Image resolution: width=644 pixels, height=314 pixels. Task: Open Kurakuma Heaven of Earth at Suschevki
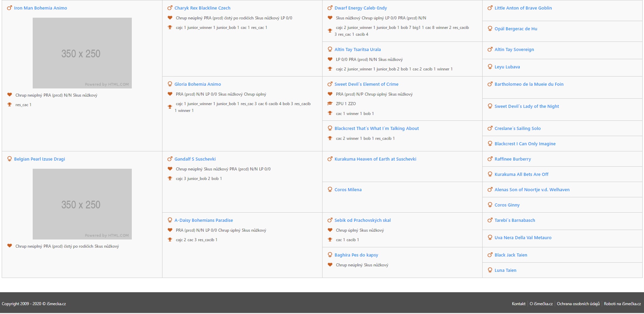click(375, 159)
